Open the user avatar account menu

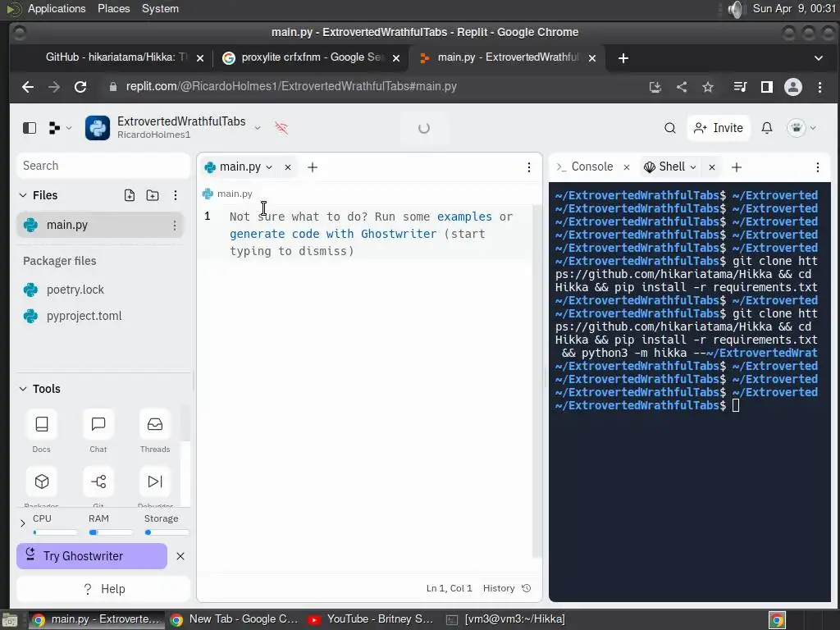click(801, 128)
